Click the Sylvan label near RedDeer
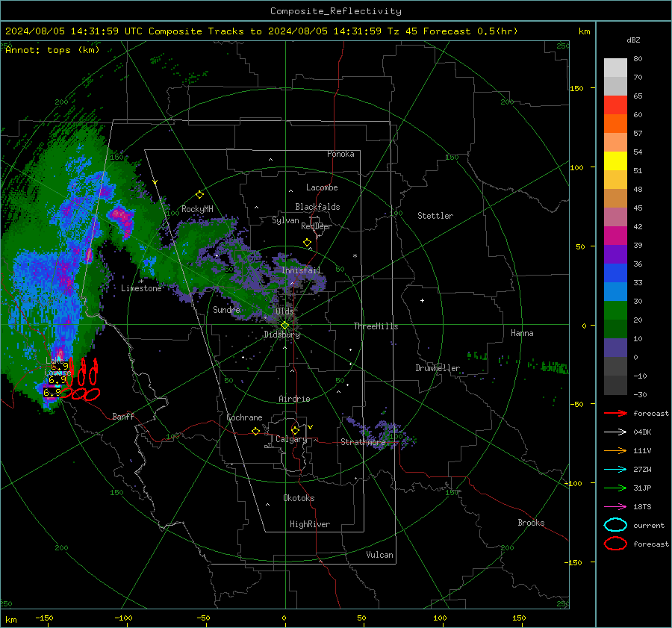The image size is (672, 628). (285, 220)
